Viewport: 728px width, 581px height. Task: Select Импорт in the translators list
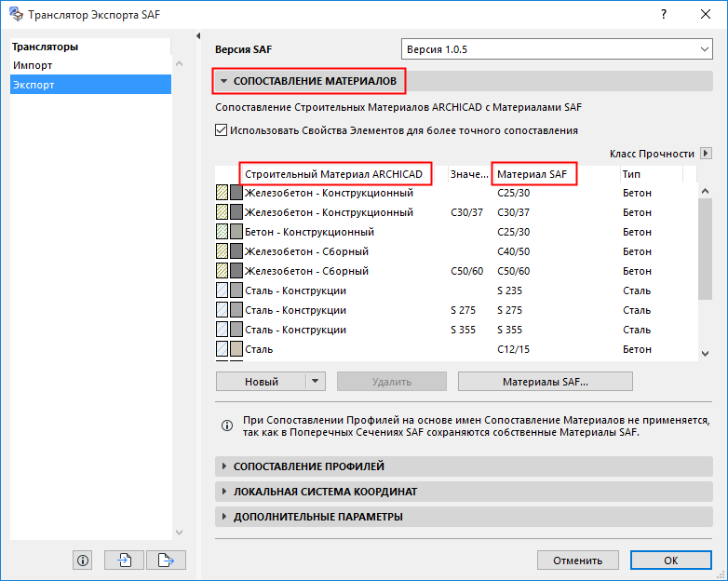90,65
